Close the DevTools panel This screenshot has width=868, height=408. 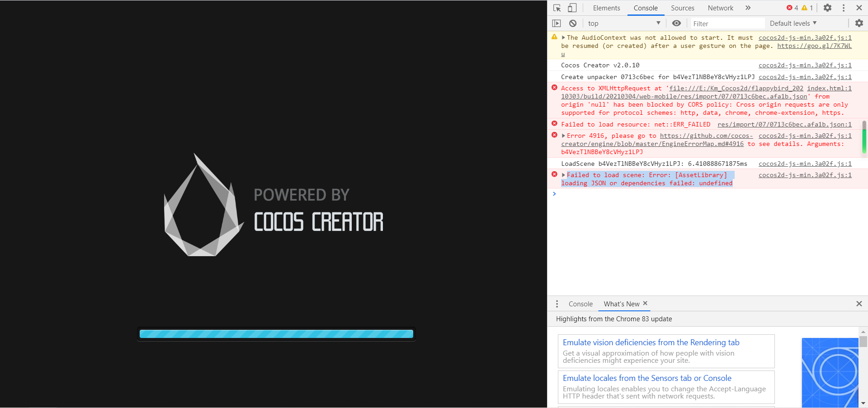click(x=859, y=8)
